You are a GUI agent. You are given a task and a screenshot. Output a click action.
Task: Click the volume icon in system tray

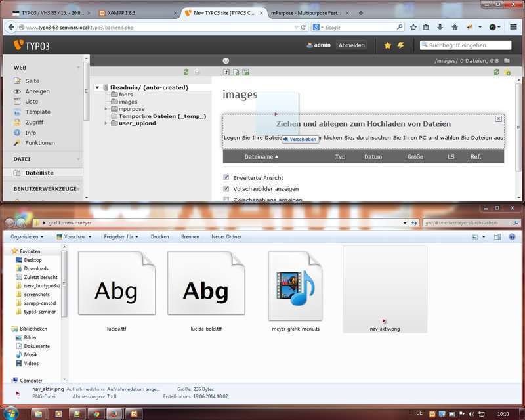[471, 414]
